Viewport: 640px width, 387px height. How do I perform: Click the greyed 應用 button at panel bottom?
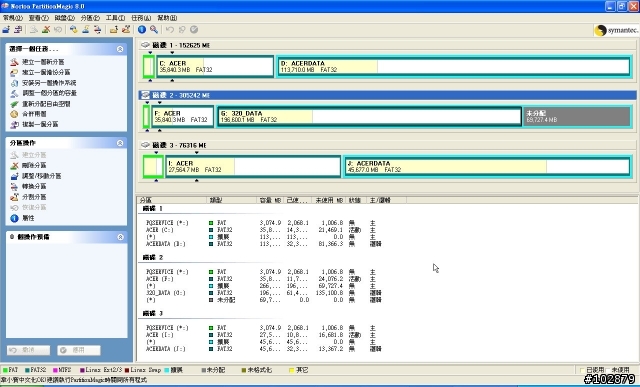(79, 350)
